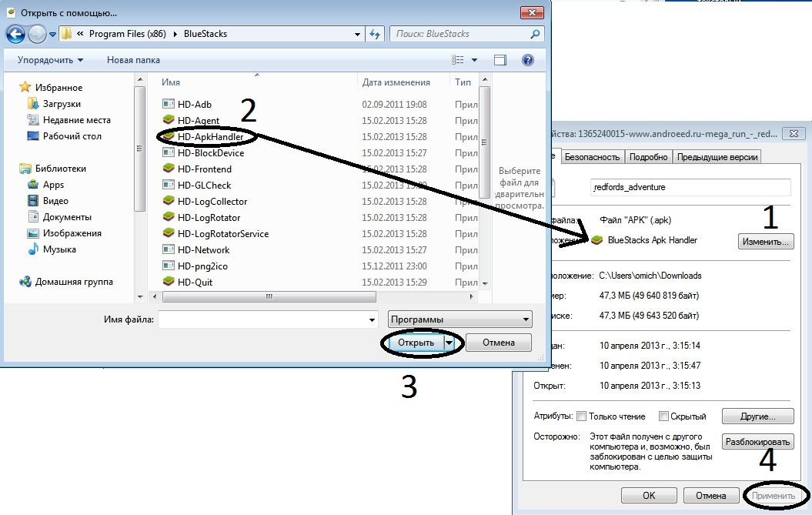Open the Подробно tab
The width and height of the screenshot is (812, 515).
[648, 157]
